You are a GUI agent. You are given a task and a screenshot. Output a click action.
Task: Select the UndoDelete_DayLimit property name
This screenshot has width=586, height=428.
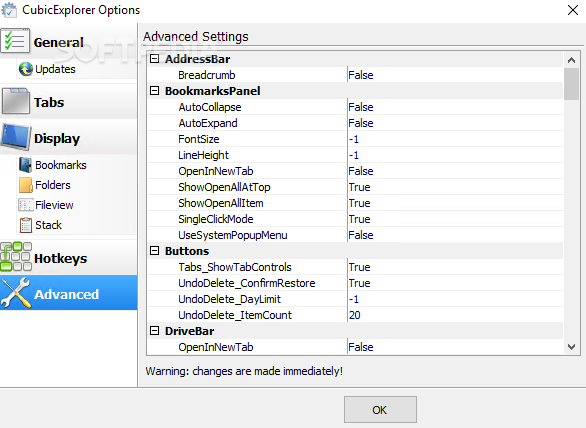tap(229, 299)
